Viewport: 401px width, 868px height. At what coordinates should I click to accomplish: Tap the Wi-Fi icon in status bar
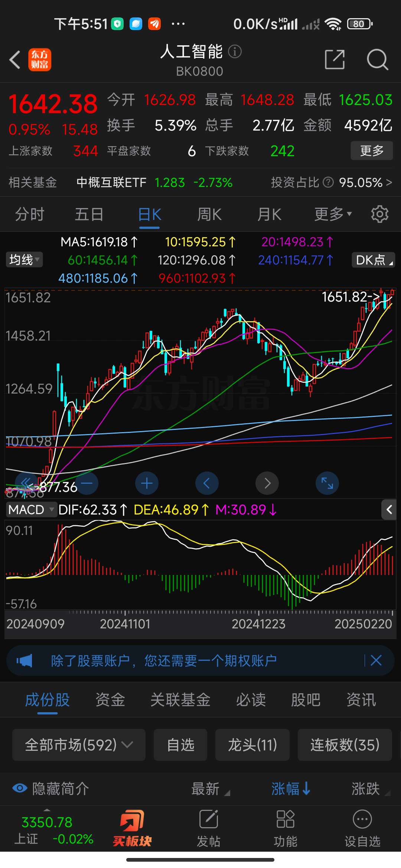pyautogui.click(x=333, y=24)
